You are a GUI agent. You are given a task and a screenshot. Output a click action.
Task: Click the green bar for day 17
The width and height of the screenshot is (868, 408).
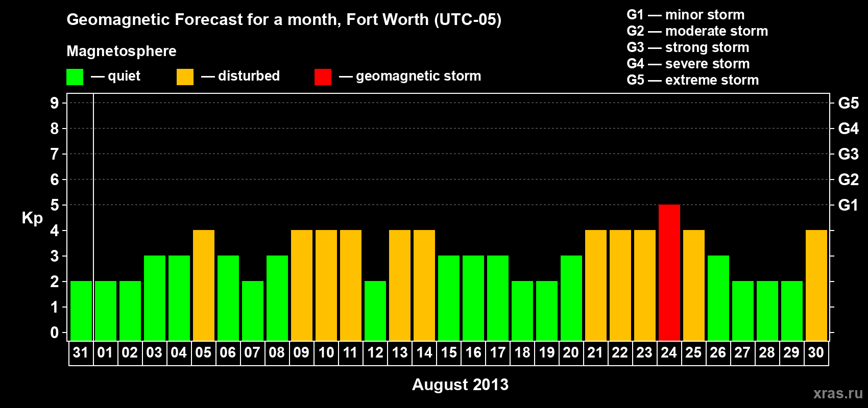(x=498, y=298)
